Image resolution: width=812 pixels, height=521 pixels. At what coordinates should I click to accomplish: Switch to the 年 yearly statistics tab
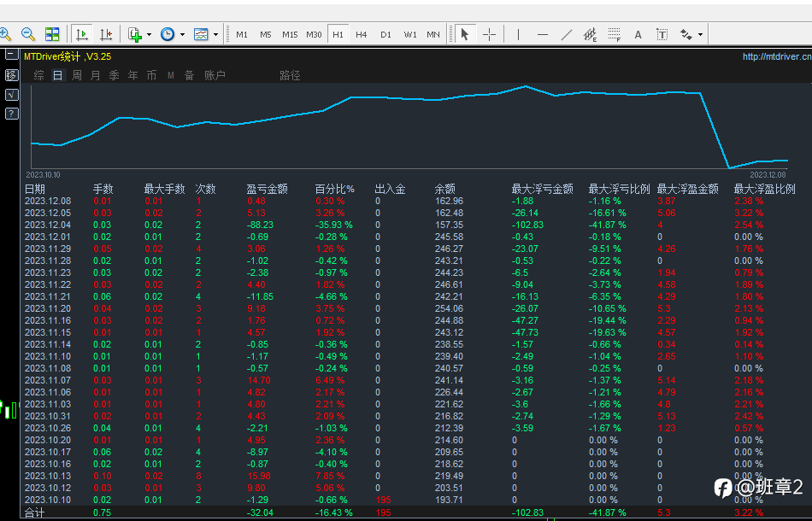133,75
